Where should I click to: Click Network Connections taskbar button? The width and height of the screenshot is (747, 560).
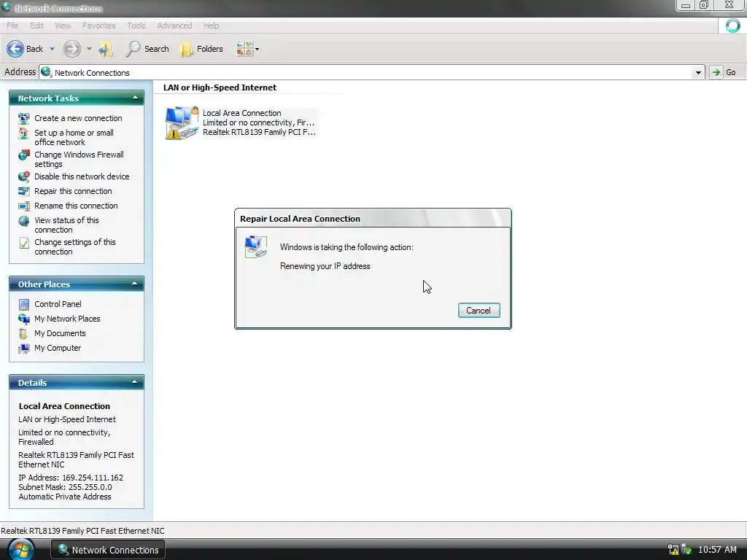(x=108, y=550)
